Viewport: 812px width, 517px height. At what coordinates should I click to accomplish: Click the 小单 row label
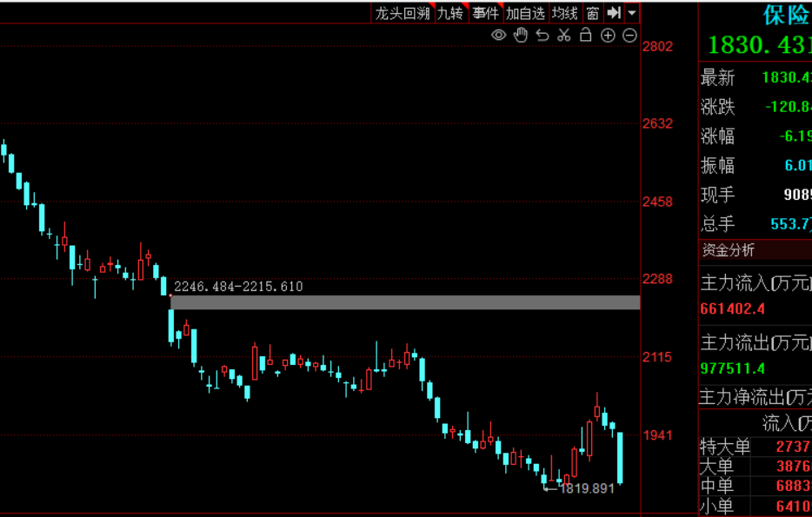[x=716, y=506]
